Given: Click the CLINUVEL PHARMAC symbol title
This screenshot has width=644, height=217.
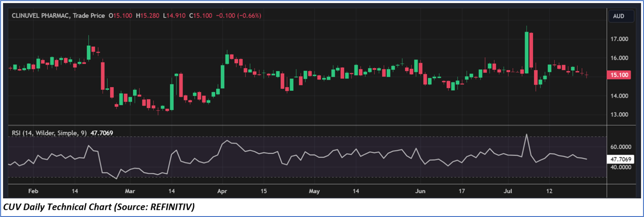Looking at the screenshot, I should click(x=40, y=16).
